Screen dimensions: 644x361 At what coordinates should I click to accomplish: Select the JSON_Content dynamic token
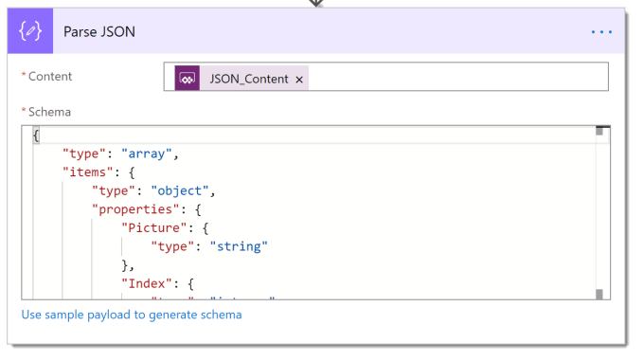241,78
